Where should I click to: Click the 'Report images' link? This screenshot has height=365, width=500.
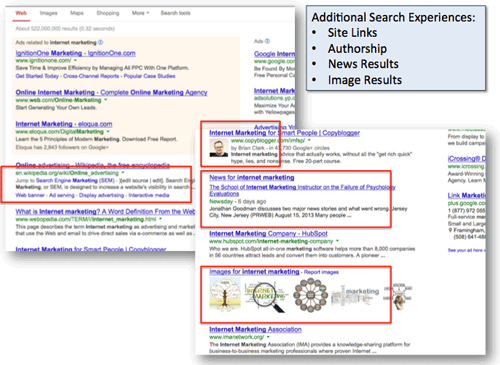(x=321, y=272)
